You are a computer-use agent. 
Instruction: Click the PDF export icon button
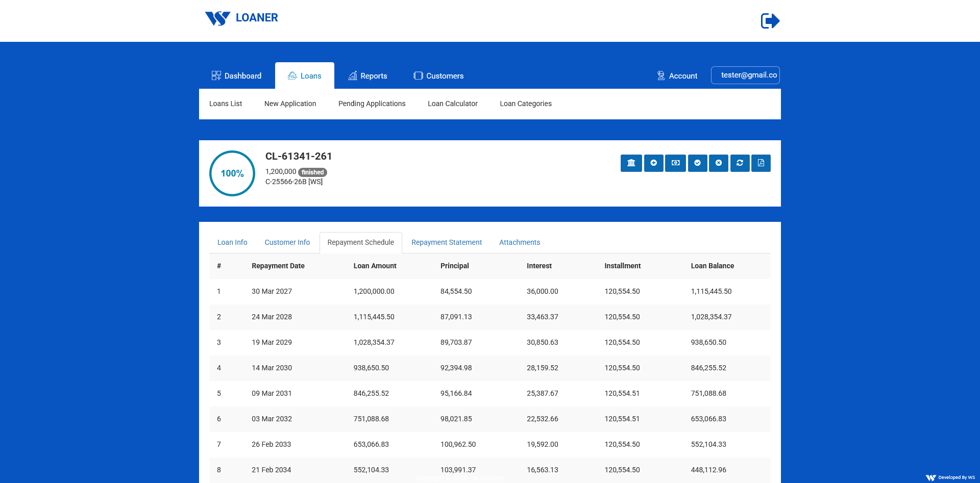pos(761,163)
